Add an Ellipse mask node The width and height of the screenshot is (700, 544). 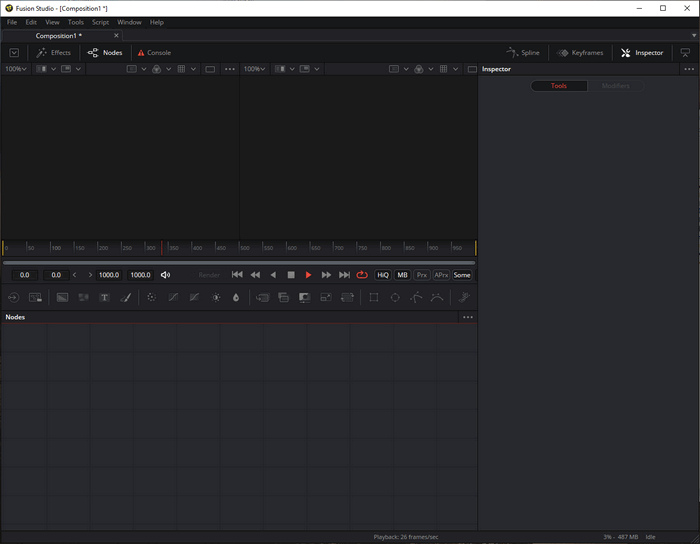395,297
